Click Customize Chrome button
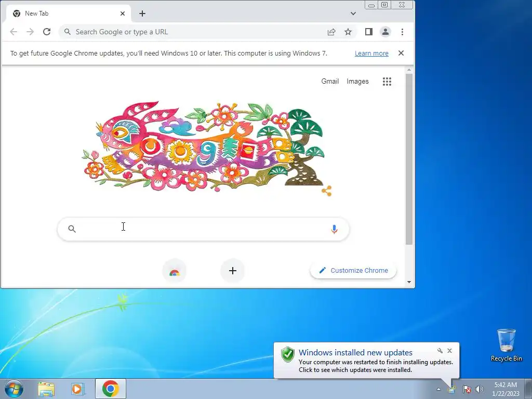 click(353, 270)
